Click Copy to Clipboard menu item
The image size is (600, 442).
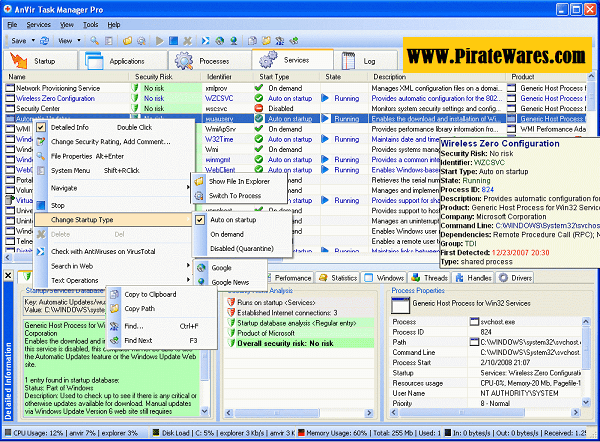pos(161,294)
